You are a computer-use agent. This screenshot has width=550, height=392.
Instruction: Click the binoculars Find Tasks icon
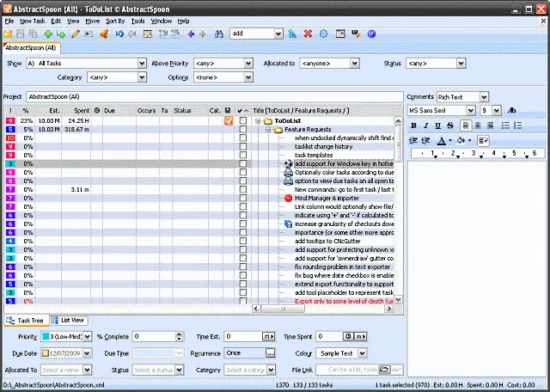coord(219,34)
